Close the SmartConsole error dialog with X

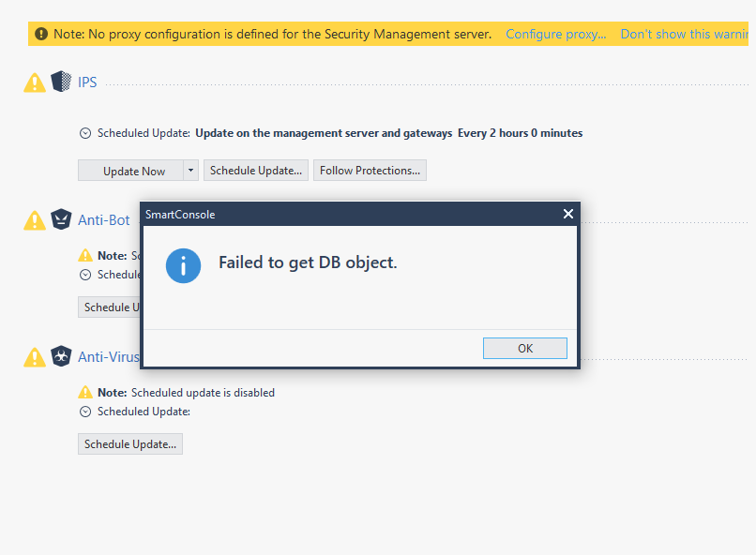tap(567, 215)
